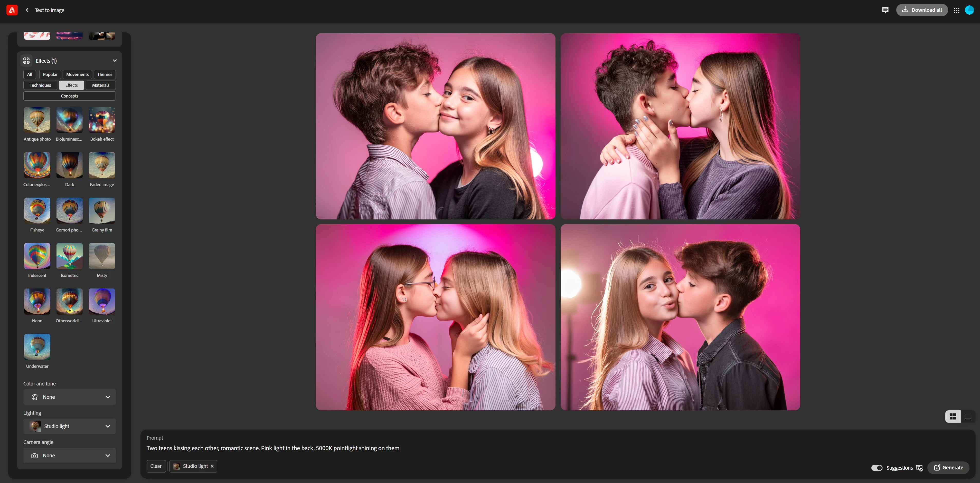
Task: Click the prompt suggestions settings icon
Action: click(919, 468)
